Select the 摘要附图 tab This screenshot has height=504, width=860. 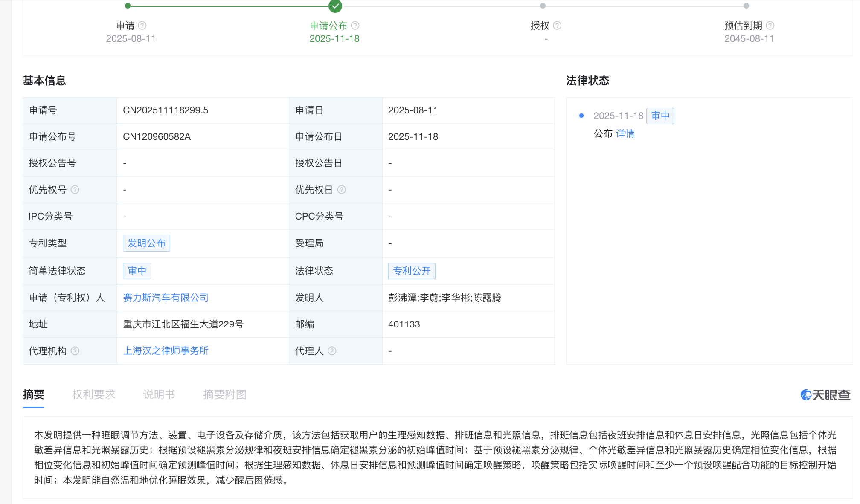point(224,394)
